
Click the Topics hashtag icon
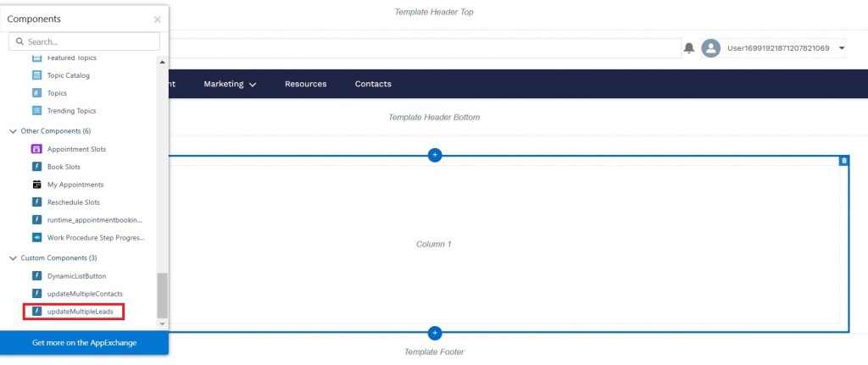37,93
